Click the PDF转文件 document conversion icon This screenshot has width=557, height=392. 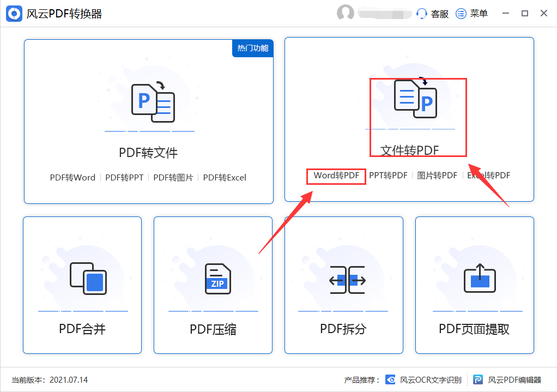[x=153, y=103]
